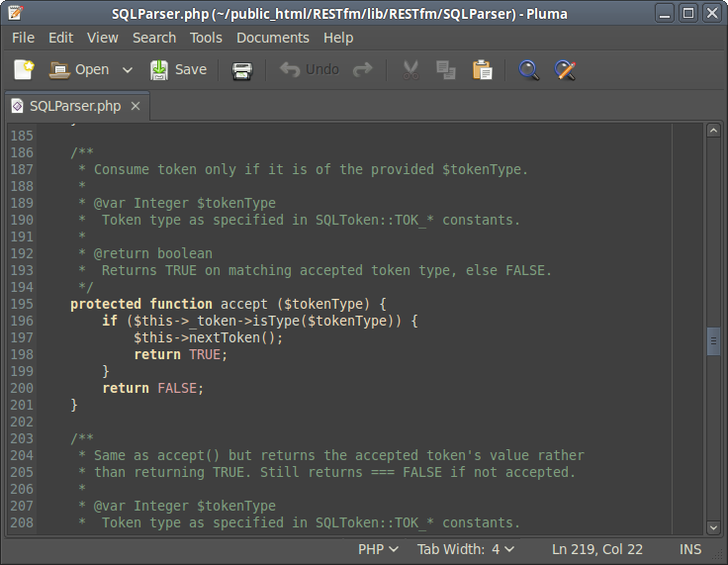This screenshot has width=728, height=565.
Task: Click the scrollbar up arrow
Action: [x=713, y=131]
